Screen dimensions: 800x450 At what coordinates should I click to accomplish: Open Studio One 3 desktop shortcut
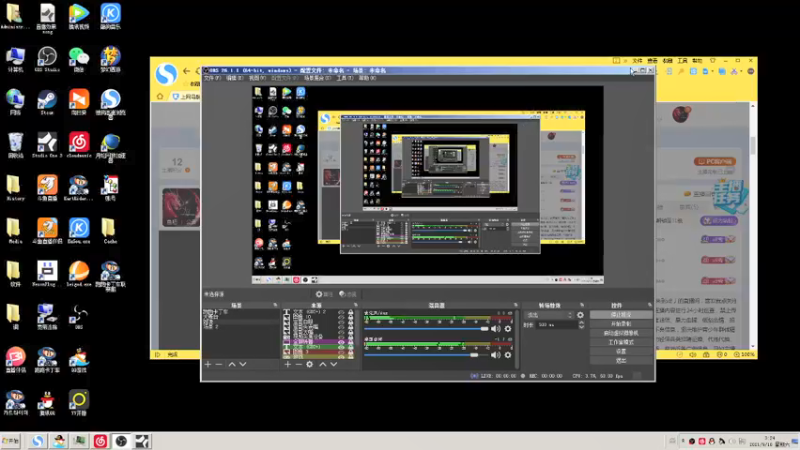47,145
